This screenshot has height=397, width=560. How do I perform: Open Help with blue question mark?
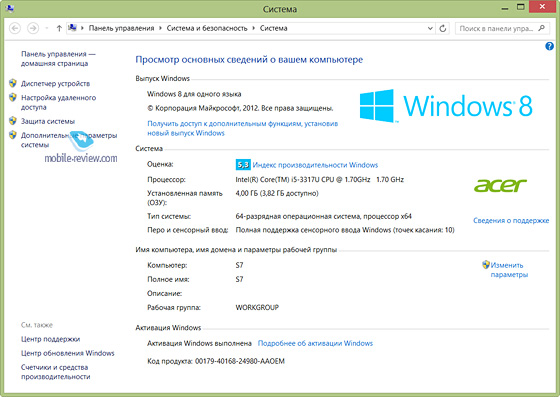click(549, 46)
